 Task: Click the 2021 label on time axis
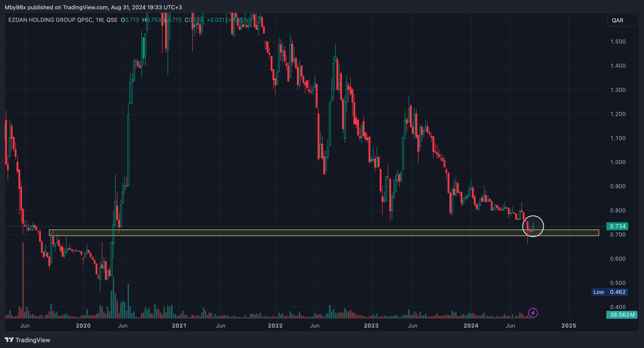[x=179, y=325]
